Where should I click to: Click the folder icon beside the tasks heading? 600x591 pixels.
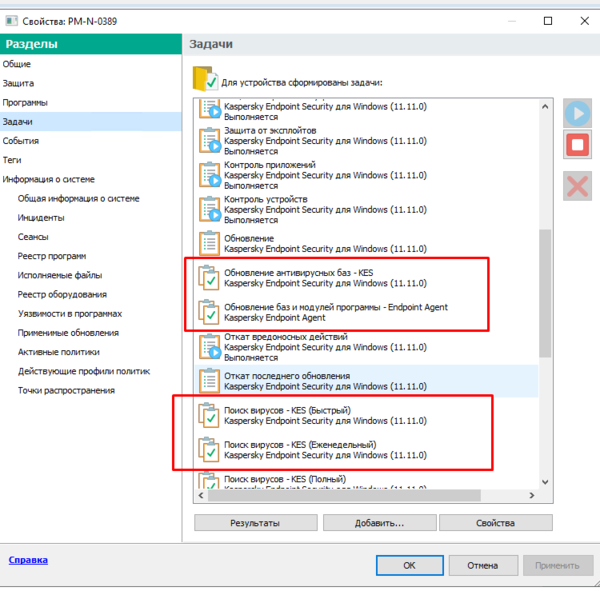(x=205, y=79)
